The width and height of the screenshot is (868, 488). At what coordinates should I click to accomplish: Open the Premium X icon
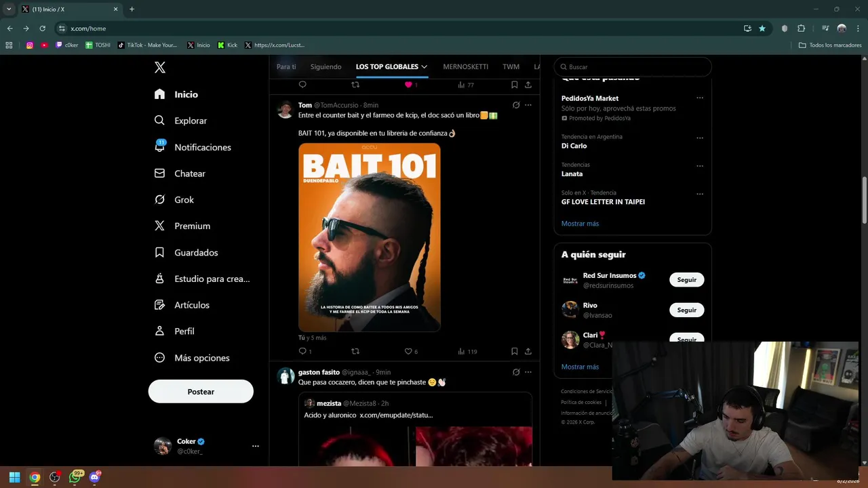[159, 226]
